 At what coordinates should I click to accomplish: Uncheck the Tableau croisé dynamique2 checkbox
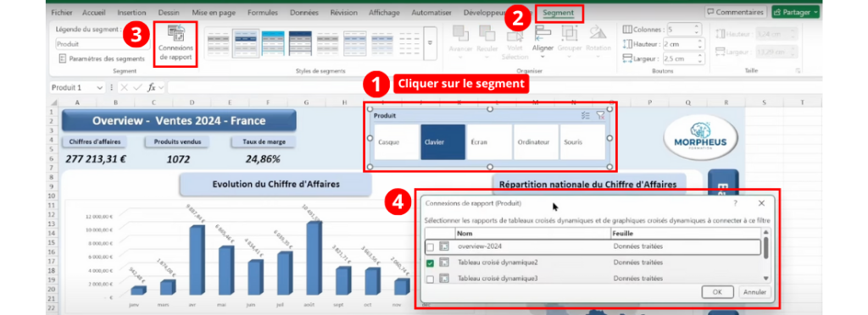click(430, 263)
